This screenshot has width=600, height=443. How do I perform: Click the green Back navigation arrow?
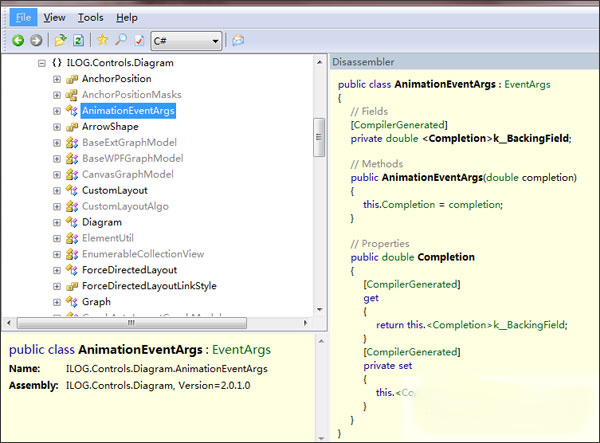[17, 40]
